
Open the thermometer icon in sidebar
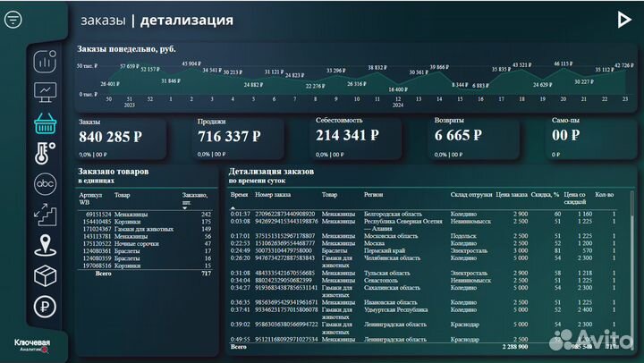coord(45,153)
